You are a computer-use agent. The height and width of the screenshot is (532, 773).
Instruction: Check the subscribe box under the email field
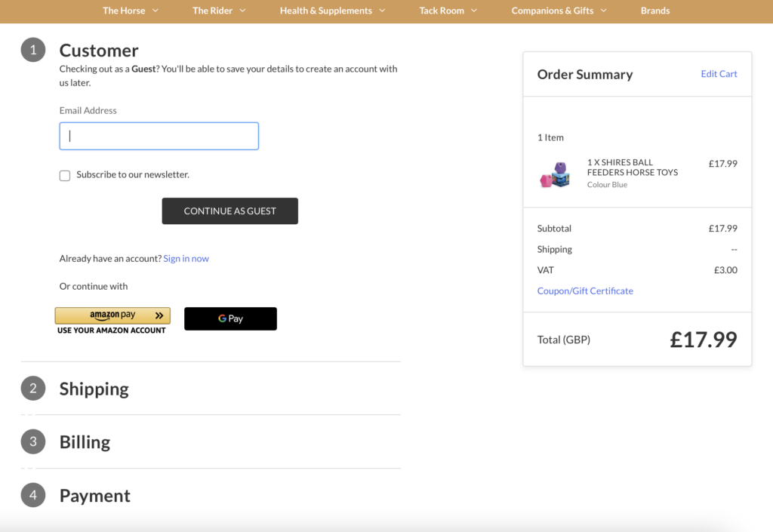(x=65, y=174)
